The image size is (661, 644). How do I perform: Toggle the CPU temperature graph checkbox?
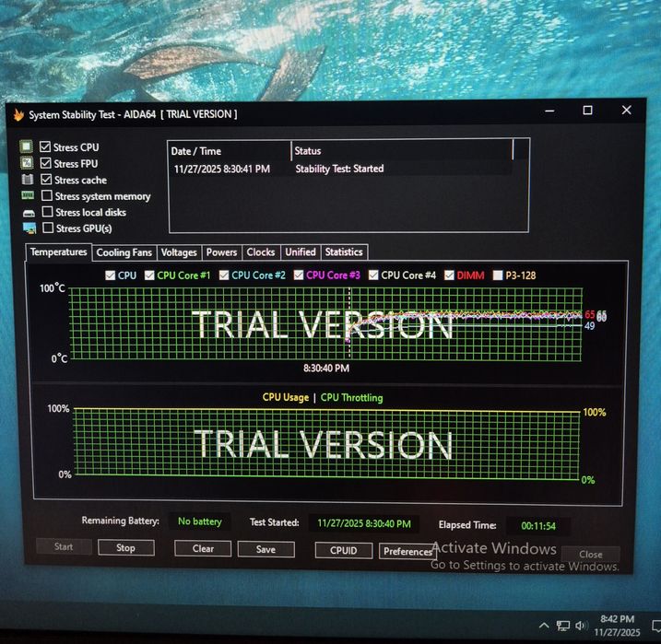[x=110, y=275]
